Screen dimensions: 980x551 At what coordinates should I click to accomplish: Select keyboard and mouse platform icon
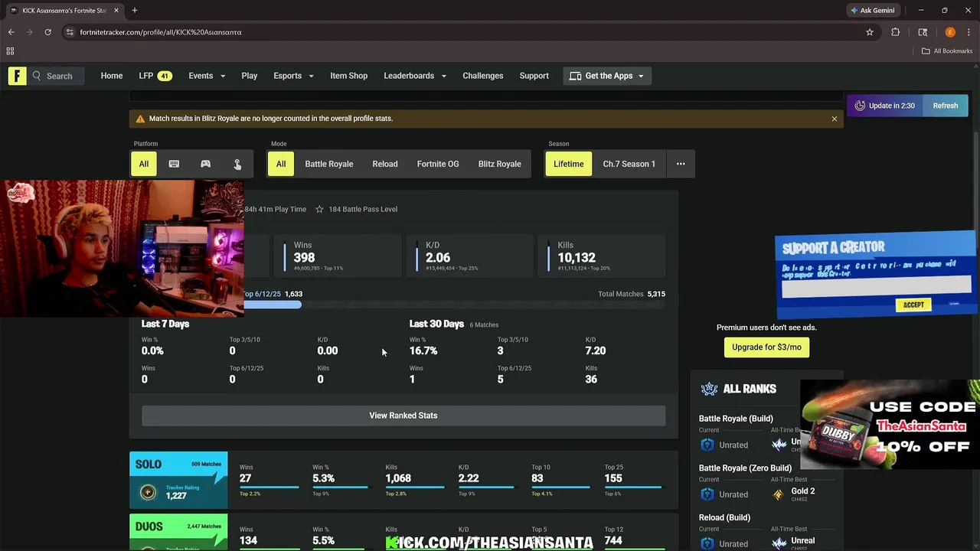click(174, 164)
